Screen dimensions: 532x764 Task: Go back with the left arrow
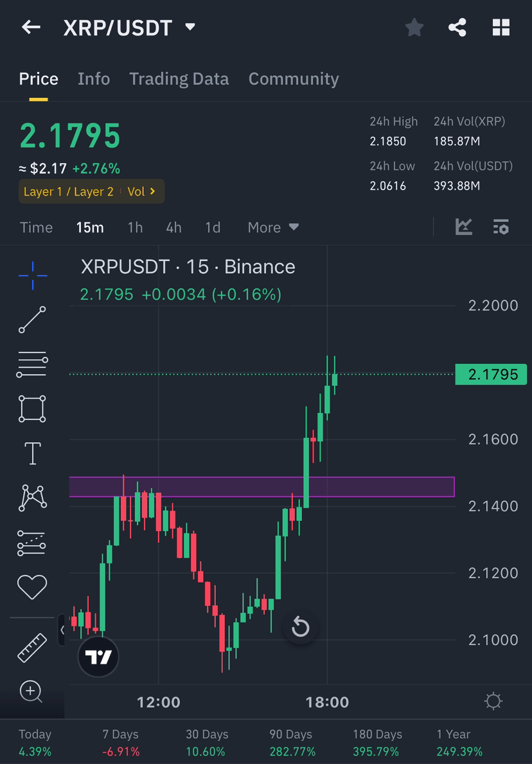pyautogui.click(x=31, y=27)
